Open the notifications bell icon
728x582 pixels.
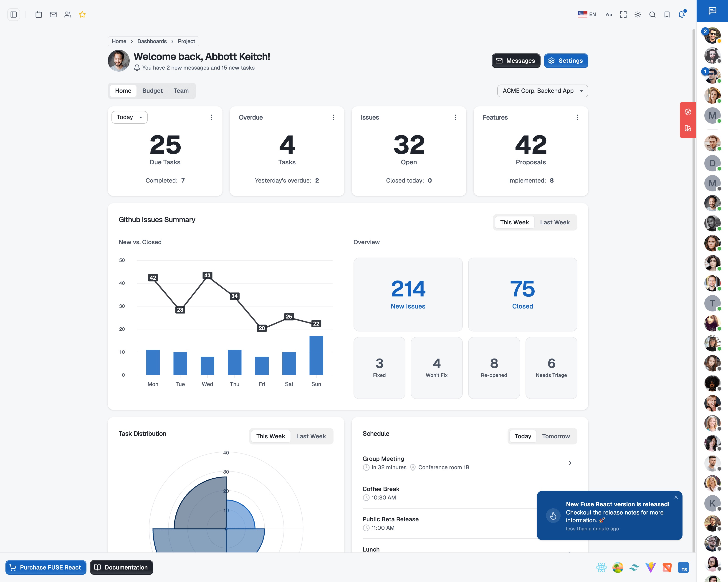(x=681, y=15)
